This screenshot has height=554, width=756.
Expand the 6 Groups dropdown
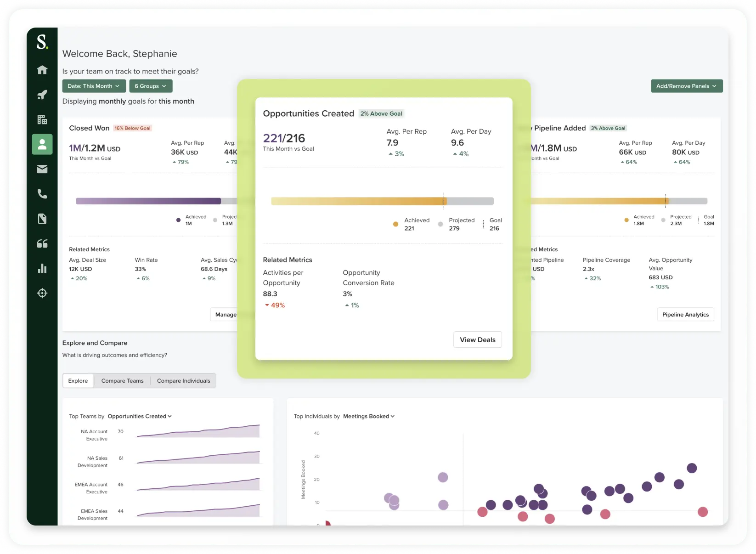point(151,86)
